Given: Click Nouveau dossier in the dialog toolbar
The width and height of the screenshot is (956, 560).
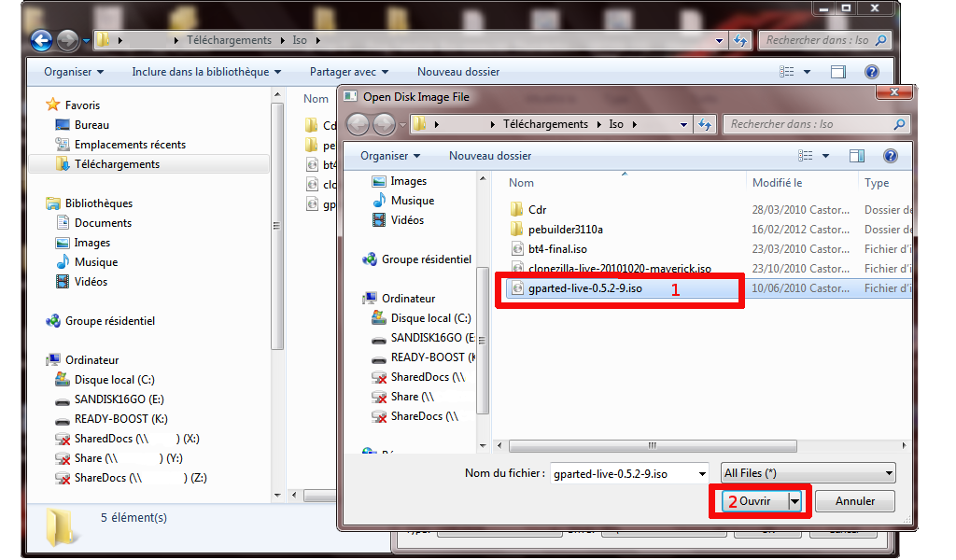Looking at the screenshot, I should (490, 156).
